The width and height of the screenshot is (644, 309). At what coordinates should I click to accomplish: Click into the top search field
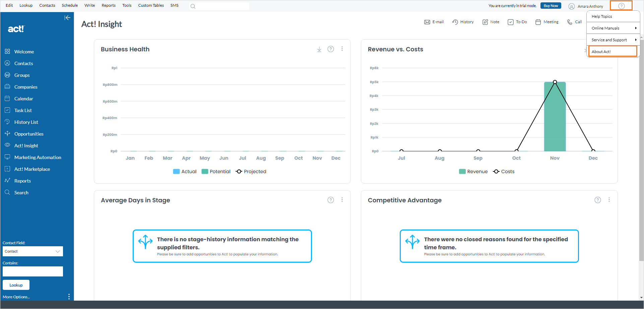point(219,6)
